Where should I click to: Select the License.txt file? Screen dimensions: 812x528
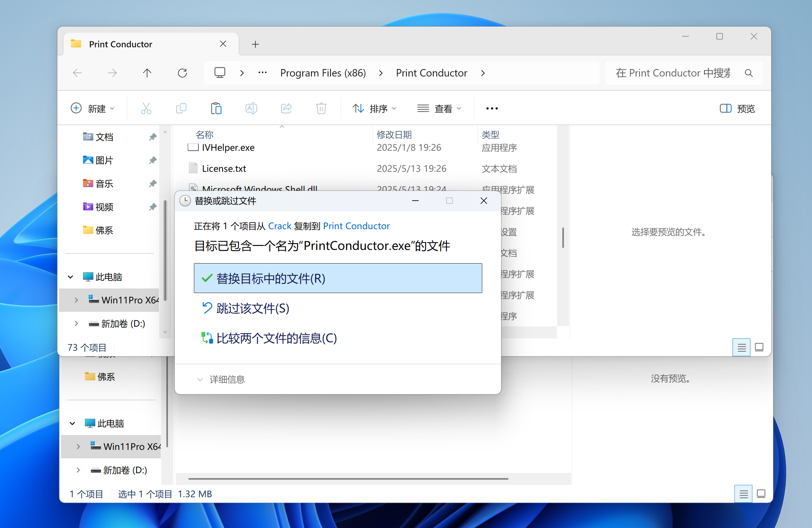[x=224, y=169]
